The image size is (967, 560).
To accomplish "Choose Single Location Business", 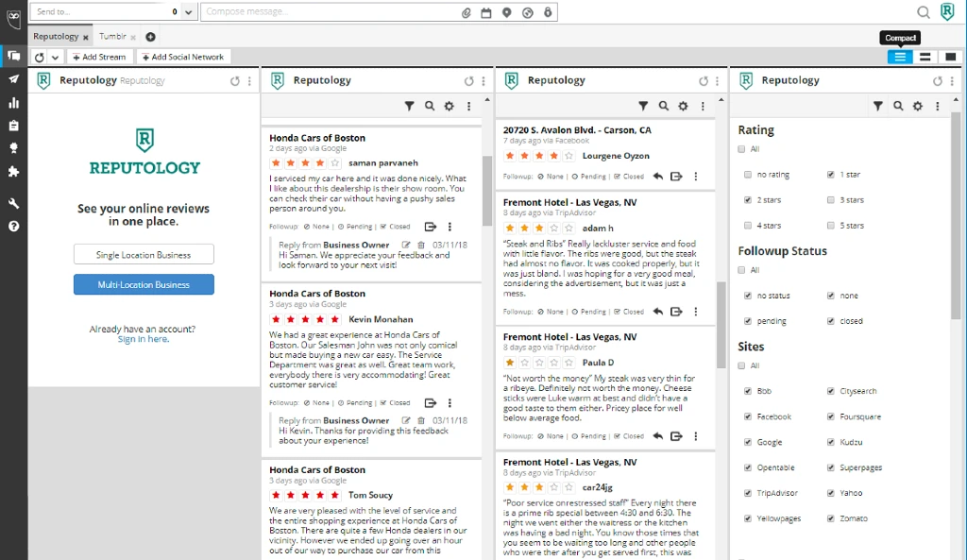I will [x=144, y=255].
